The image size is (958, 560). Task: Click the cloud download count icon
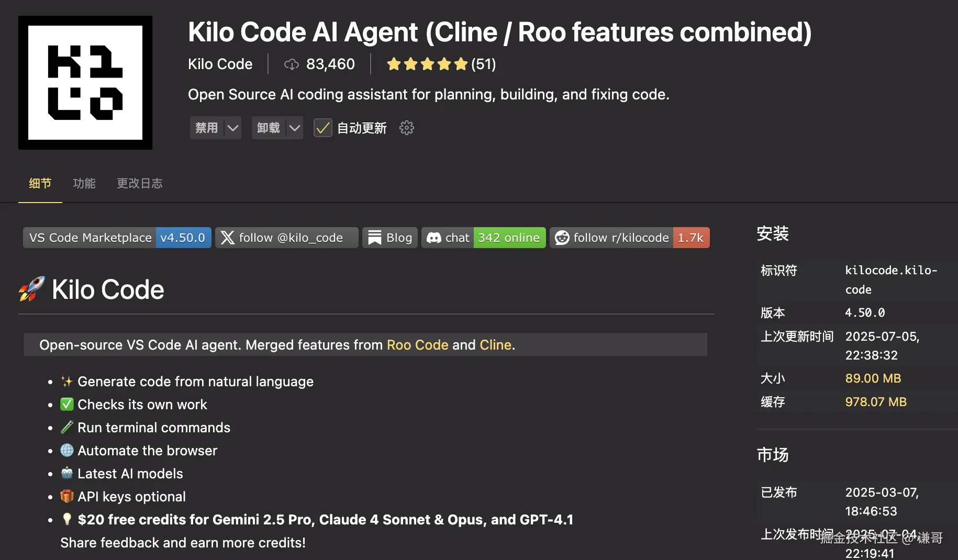(291, 64)
